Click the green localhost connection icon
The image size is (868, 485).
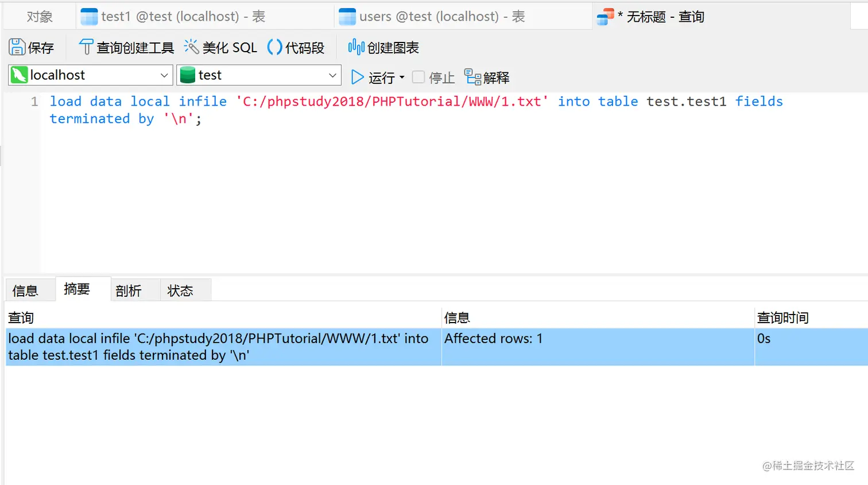(x=19, y=75)
